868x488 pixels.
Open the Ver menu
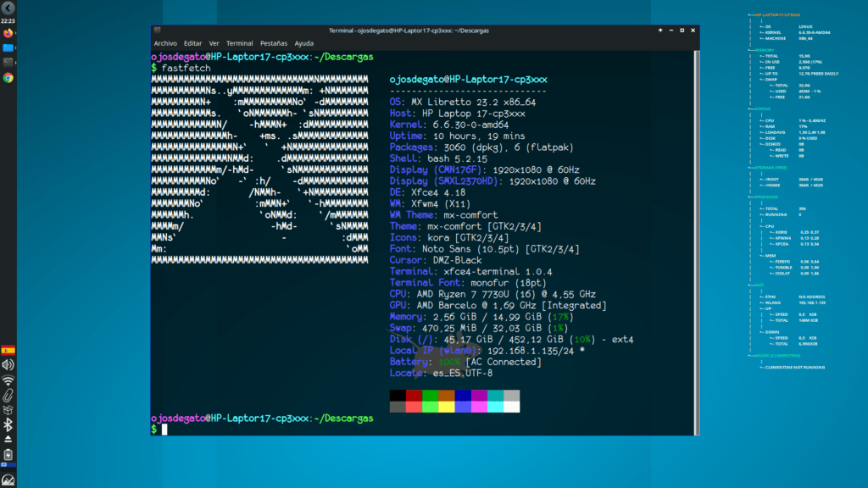pyautogui.click(x=214, y=43)
